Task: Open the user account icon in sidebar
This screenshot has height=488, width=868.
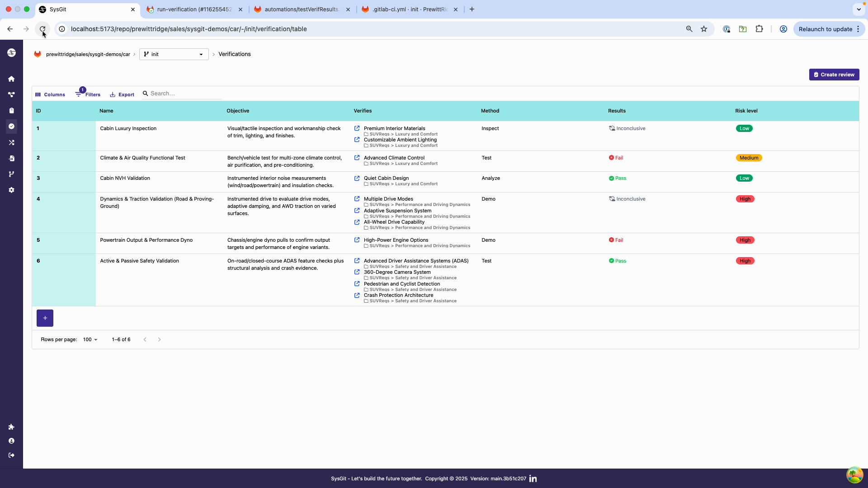Action: [11, 441]
